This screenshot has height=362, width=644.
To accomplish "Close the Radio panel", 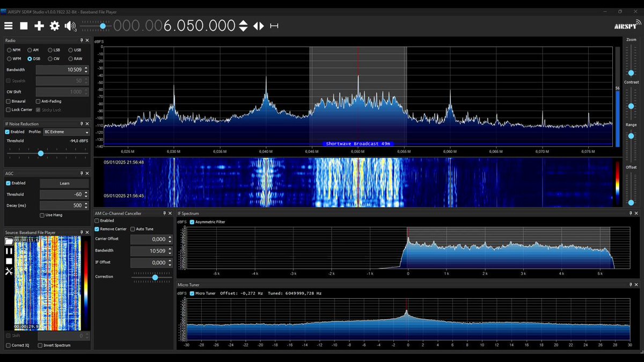I will pyautogui.click(x=87, y=40).
